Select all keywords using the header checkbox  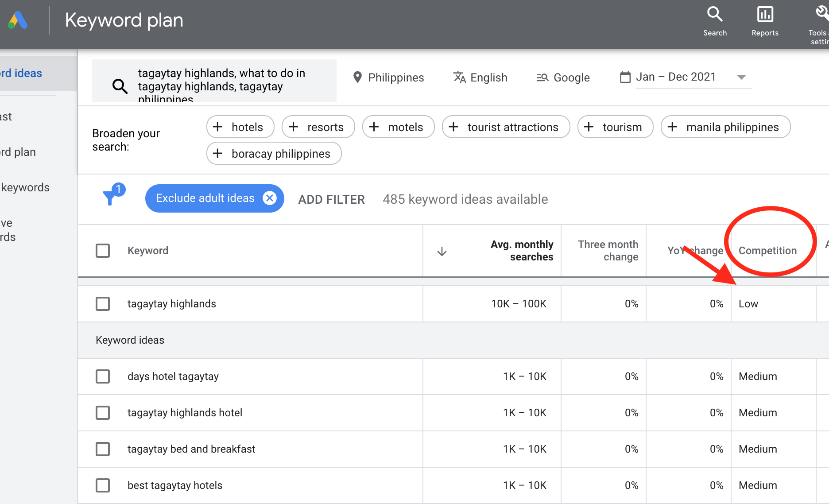[102, 250]
